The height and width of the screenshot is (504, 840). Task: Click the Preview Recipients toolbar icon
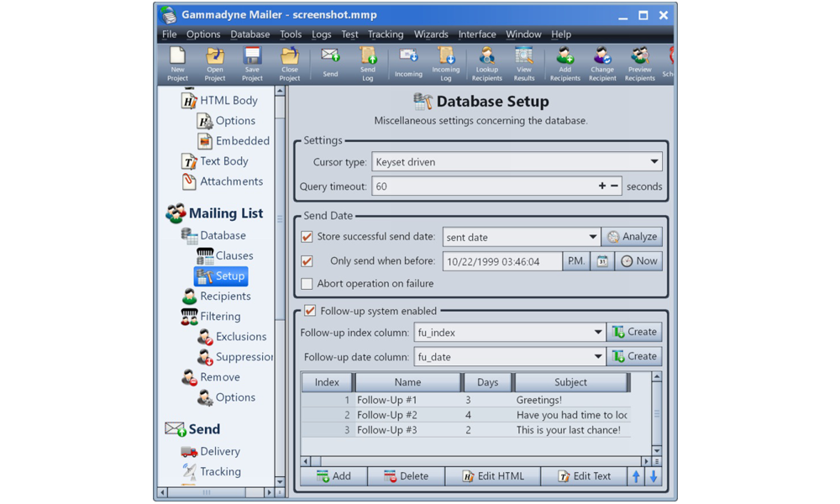click(x=639, y=64)
